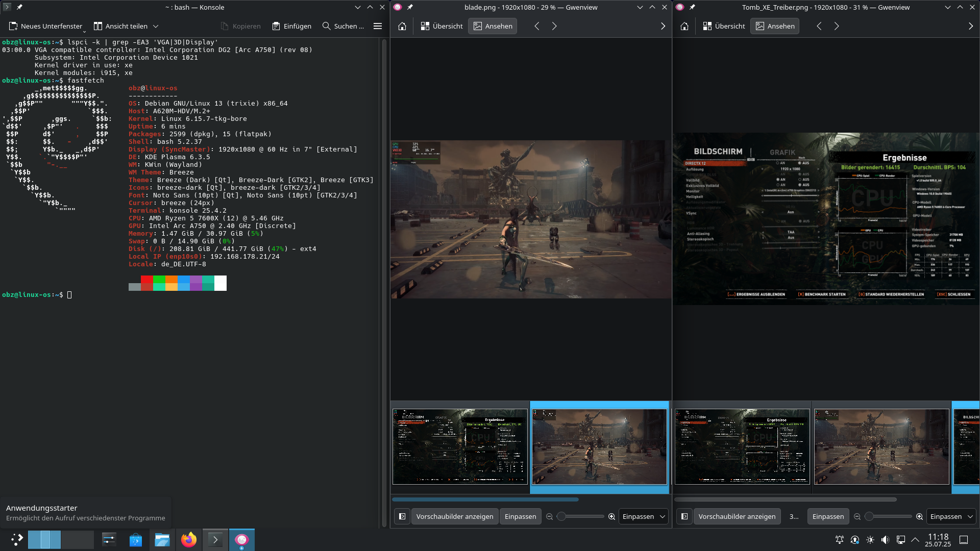Image resolution: width=980 pixels, height=551 pixels.
Task: Click Suchen search icon in Konsole
Action: point(327,26)
